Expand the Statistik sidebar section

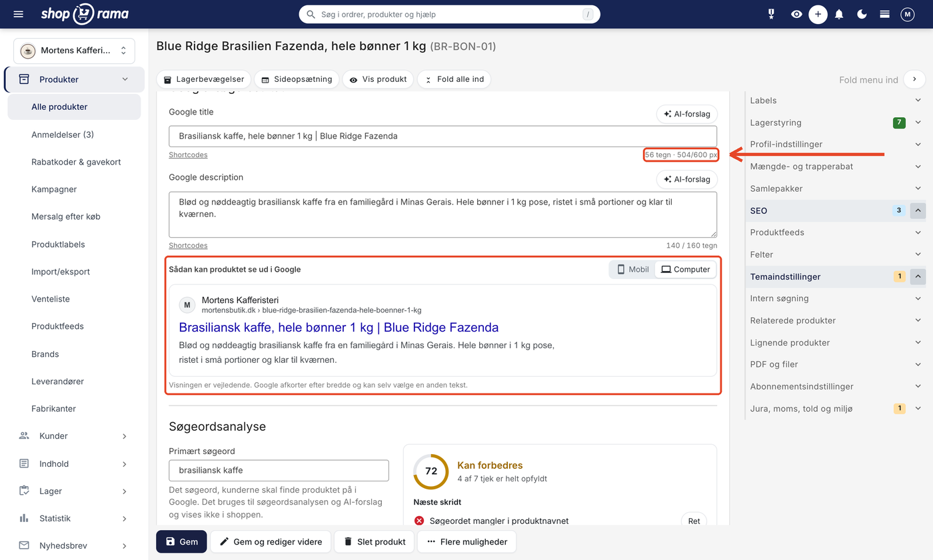(74, 518)
